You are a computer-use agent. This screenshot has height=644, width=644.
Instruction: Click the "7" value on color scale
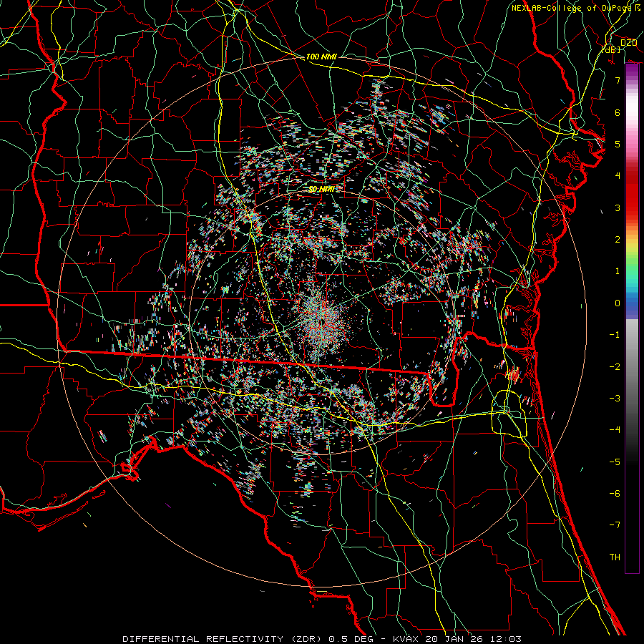click(618, 80)
